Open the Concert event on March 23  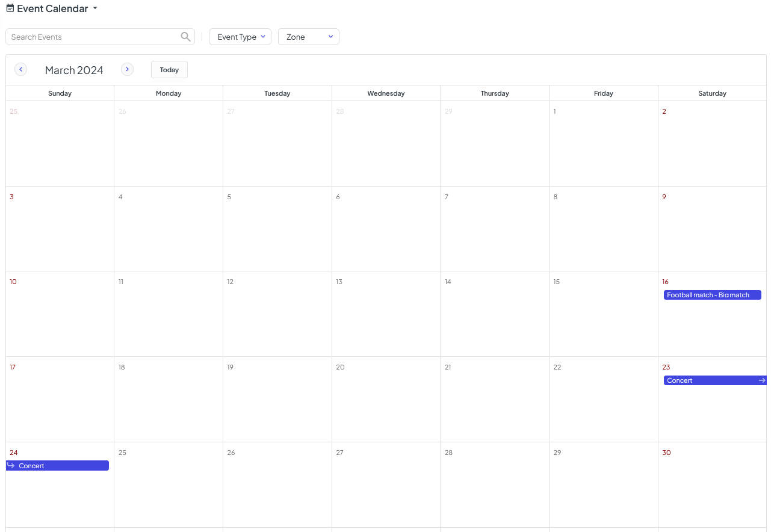715,380
